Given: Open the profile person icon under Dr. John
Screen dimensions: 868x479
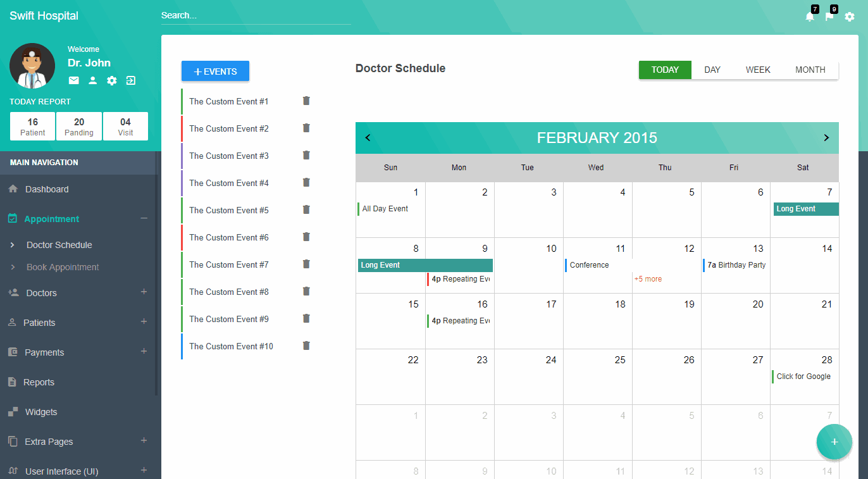Looking at the screenshot, I should [92, 80].
